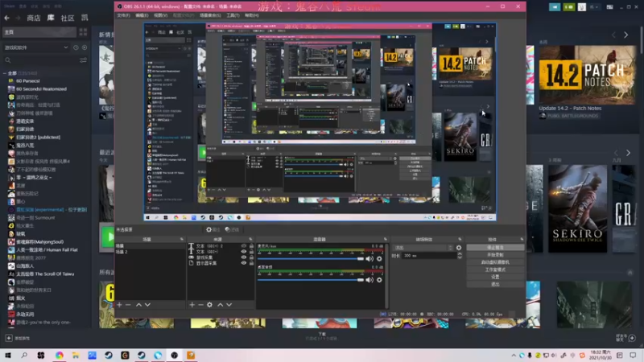Image resolution: width=644 pixels, height=362 pixels.
Task: Open File Explorer from the taskbar
Action: click(76, 355)
